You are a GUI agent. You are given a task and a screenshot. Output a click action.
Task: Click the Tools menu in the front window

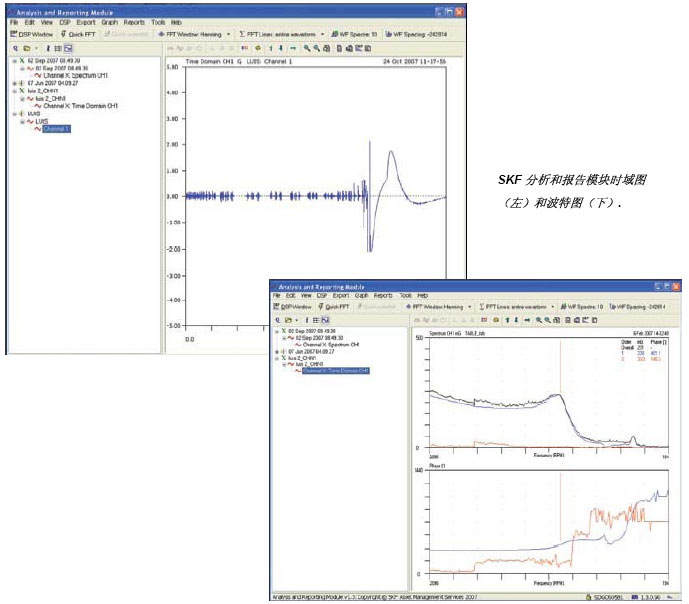click(405, 296)
